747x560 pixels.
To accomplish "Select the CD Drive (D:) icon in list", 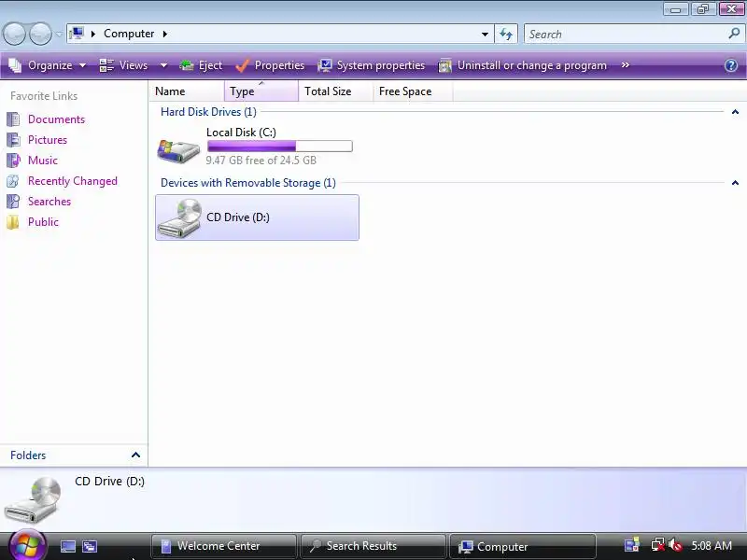I will coord(179,218).
